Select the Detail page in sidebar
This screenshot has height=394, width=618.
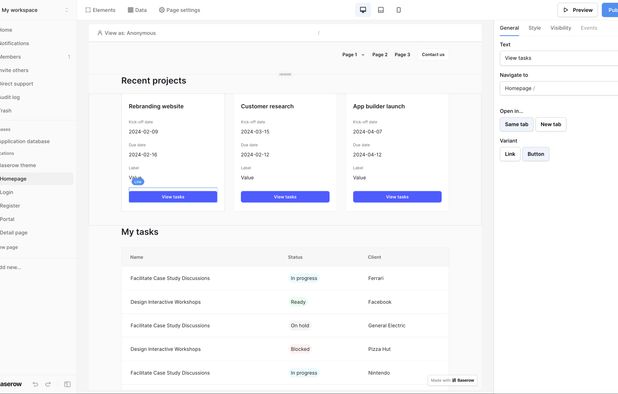coord(14,232)
